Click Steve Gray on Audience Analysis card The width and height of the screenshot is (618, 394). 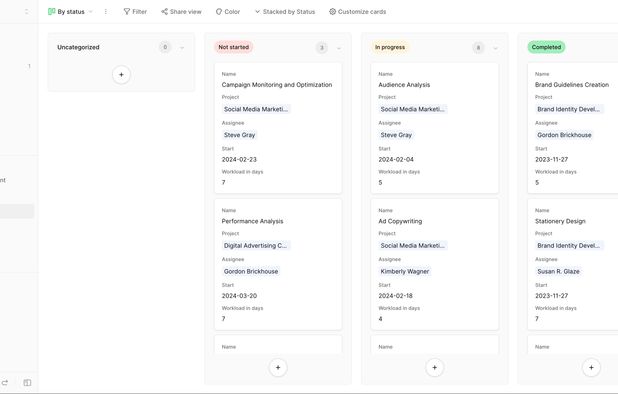pyautogui.click(x=396, y=135)
